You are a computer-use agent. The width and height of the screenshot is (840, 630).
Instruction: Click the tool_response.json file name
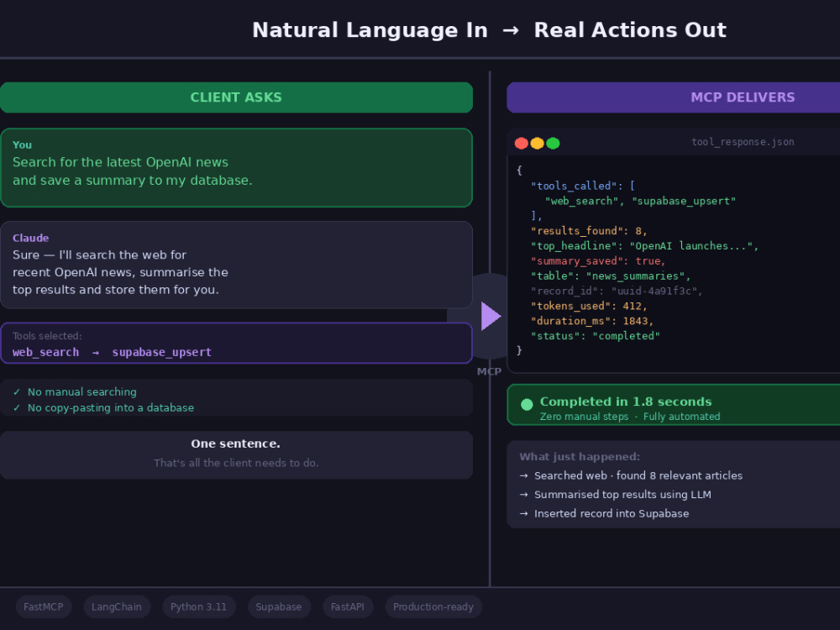(x=743, y=142)
